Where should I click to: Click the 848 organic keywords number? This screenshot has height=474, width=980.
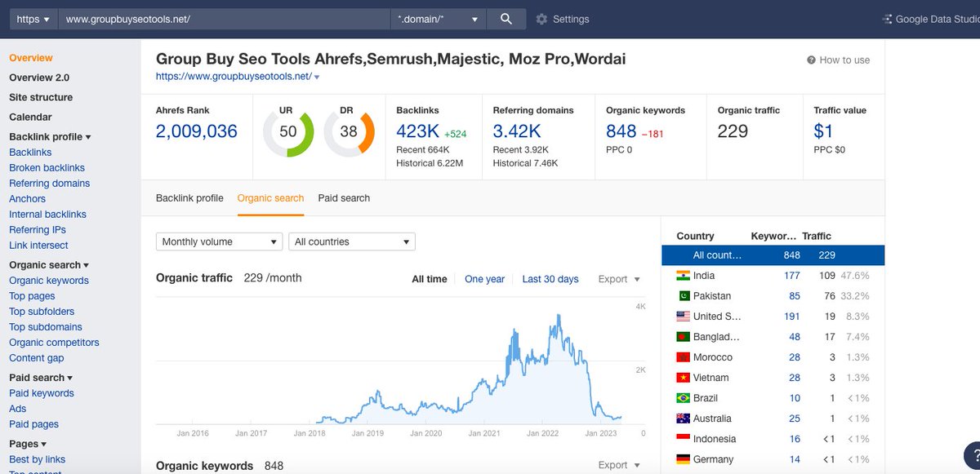coord(621,131)
